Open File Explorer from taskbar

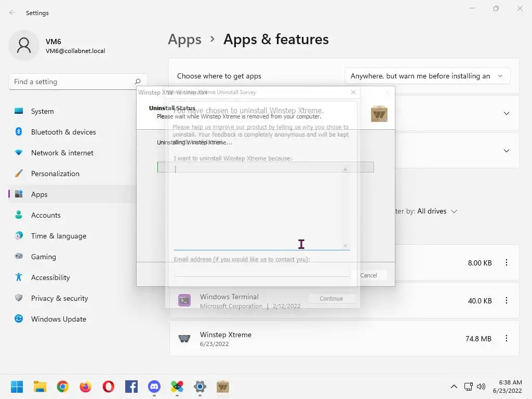[x=39, y=387]
